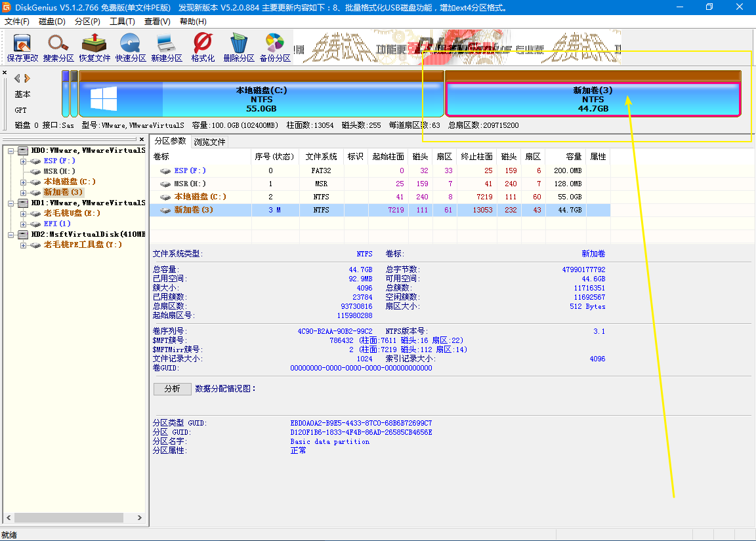Click the 保存更改 (save changes) toolbar icon
This screenshot has width=756, height=541.
coord(22,48)
